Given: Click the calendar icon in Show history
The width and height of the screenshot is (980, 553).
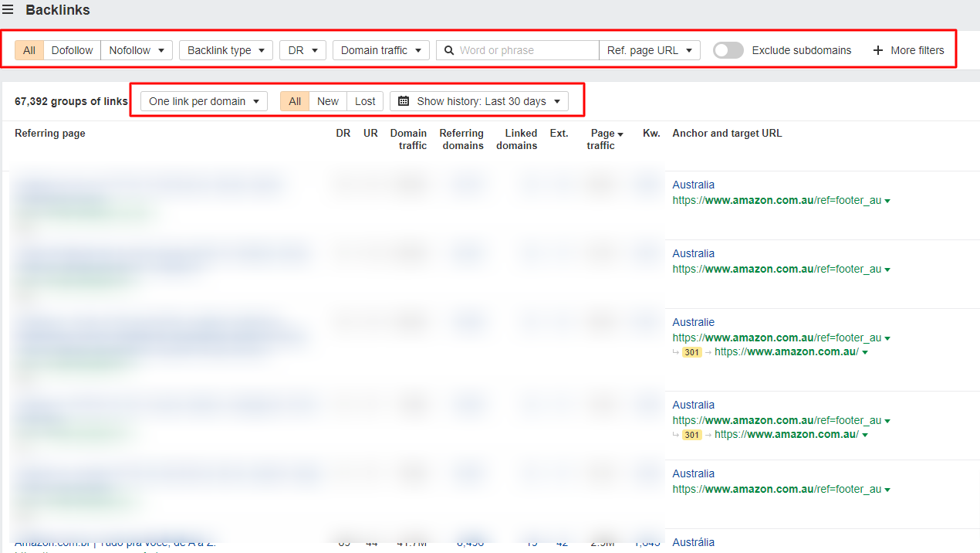Looking at the screenshot, I should [404, 101].
